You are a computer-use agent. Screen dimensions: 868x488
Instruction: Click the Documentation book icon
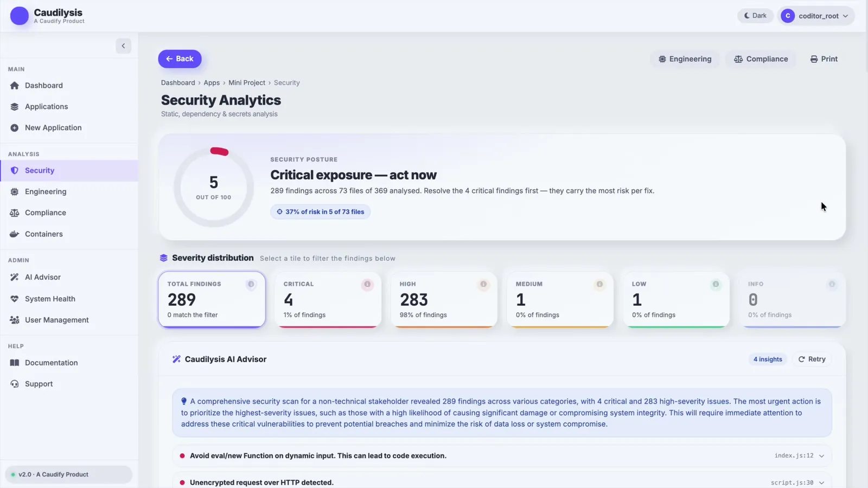click(15, 363)
